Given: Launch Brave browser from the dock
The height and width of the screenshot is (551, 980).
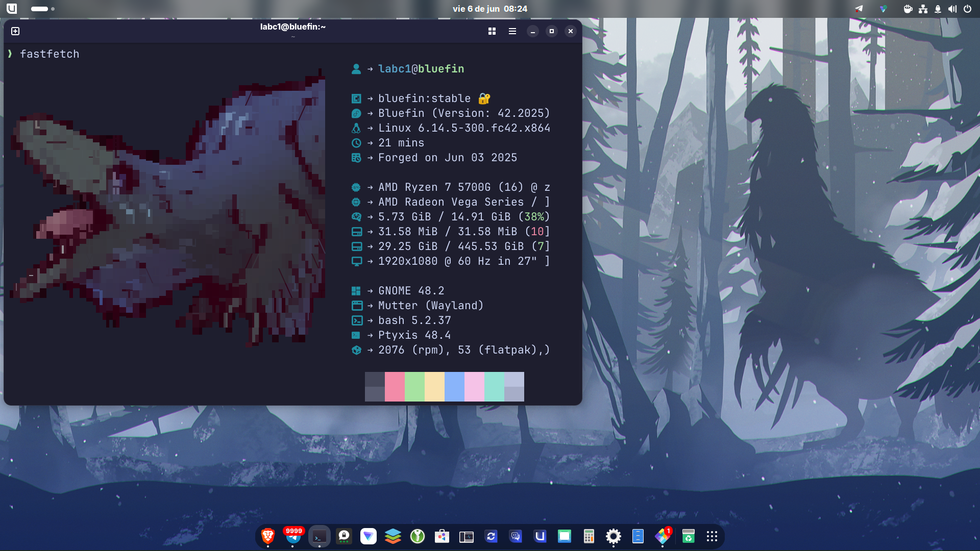Looking at the screenshot, I should pyautogui.click(x=268, y=536).
